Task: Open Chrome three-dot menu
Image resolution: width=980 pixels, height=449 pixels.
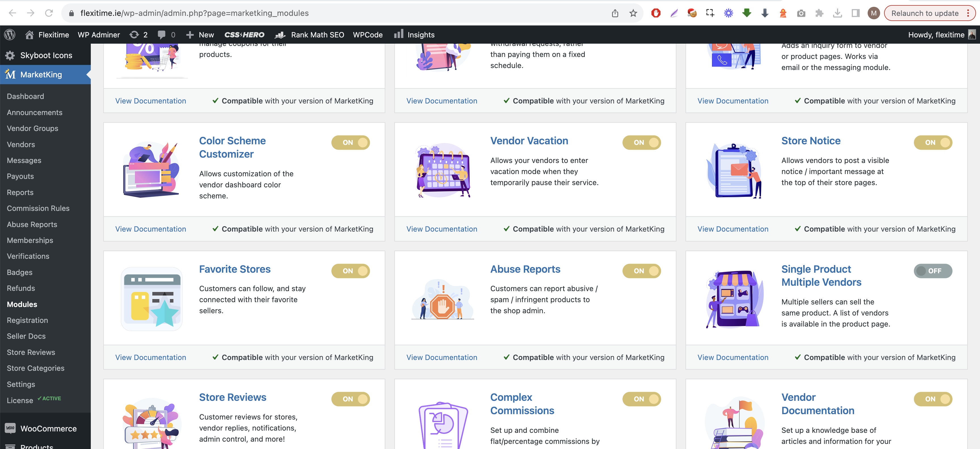Action: (x=968, y=13)
